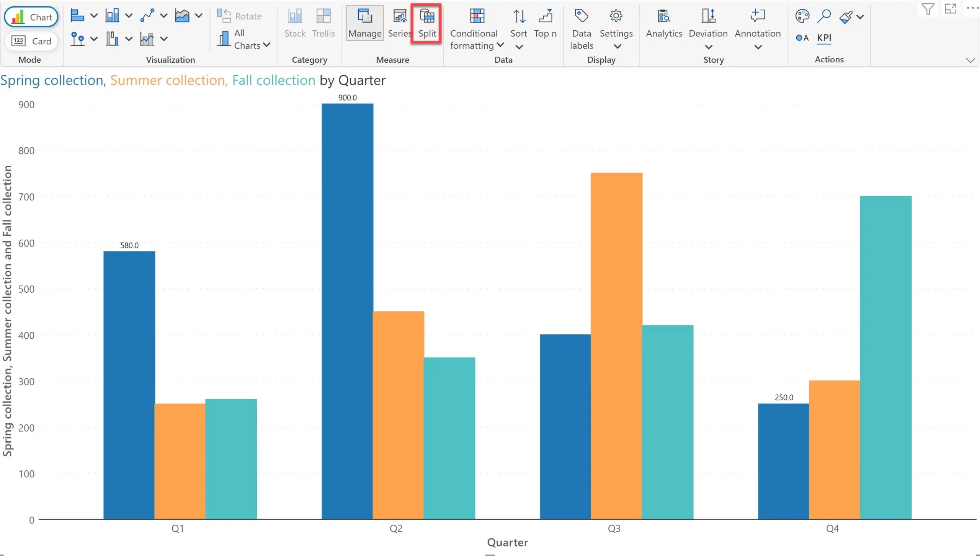This screenshot has height=556, width=980.
Task: Open the line chart type dropdown
Action: click(x=163, y=16)
